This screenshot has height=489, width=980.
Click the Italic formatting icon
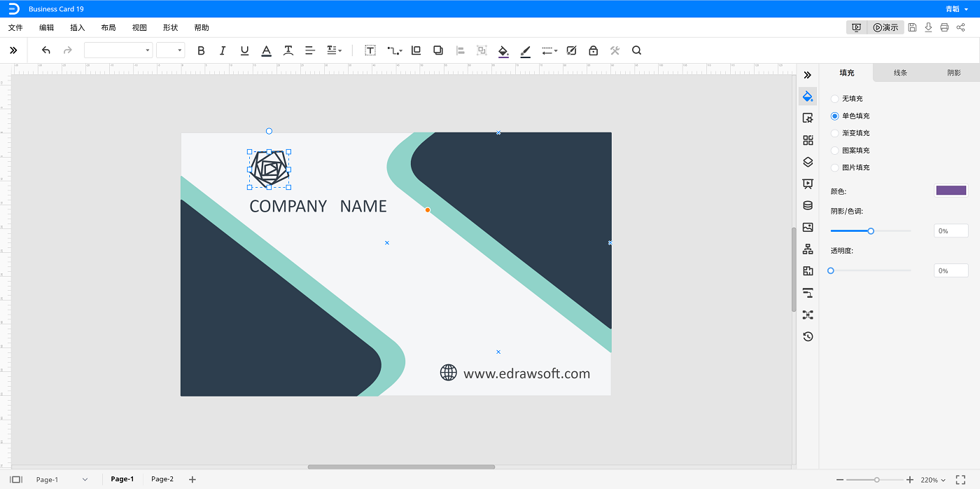[x=223, y=50]
